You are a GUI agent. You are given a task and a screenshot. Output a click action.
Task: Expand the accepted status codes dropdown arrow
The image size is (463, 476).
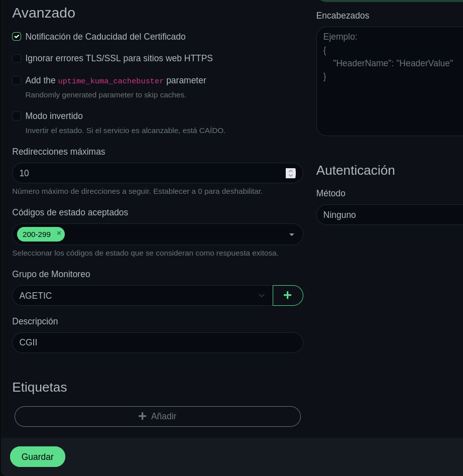292,234
